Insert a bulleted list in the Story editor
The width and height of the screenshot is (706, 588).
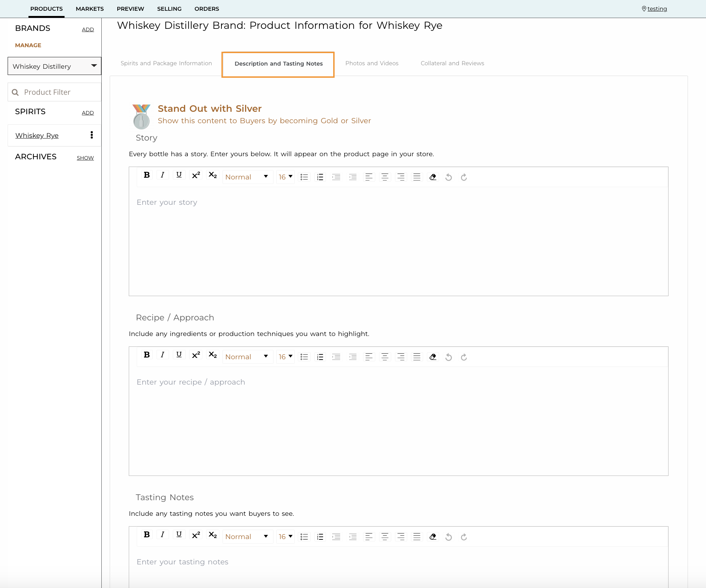point(304,177)
